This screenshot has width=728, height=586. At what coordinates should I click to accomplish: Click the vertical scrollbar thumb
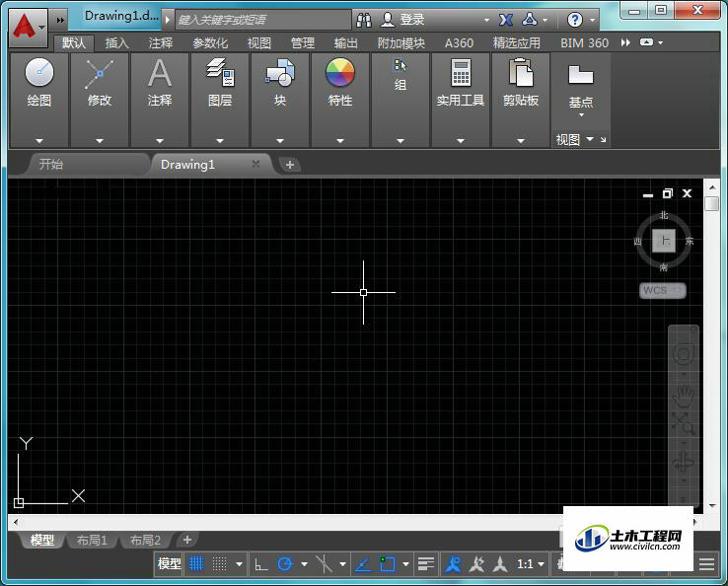(712, 203)
